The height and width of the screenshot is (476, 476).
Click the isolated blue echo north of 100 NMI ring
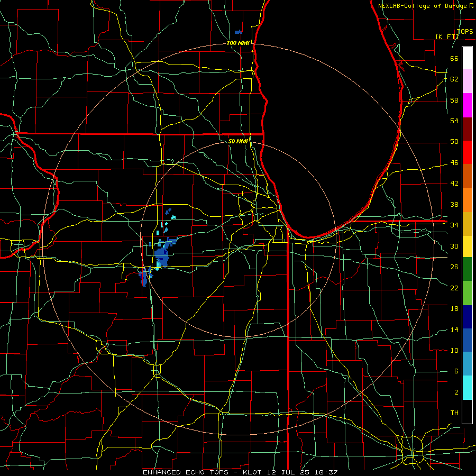coord(239,32)
